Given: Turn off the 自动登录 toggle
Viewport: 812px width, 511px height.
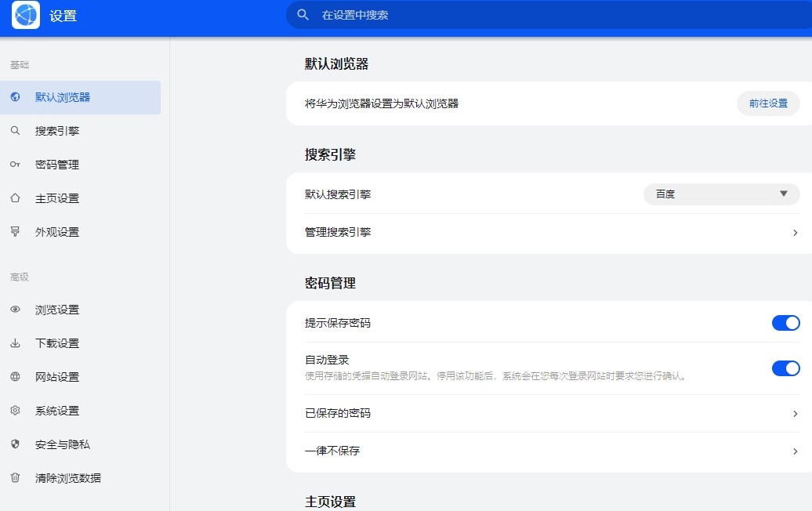Looking at the screenshot, I should click(x=785, y=368).
